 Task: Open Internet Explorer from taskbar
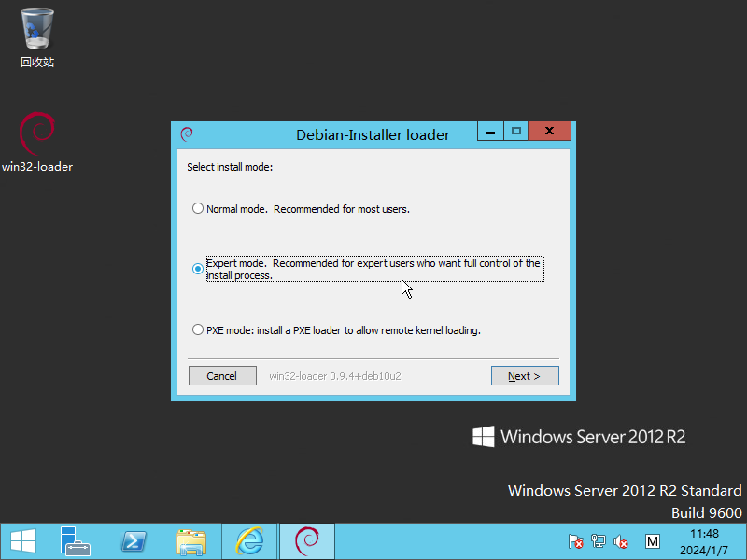tap(249, 541)
